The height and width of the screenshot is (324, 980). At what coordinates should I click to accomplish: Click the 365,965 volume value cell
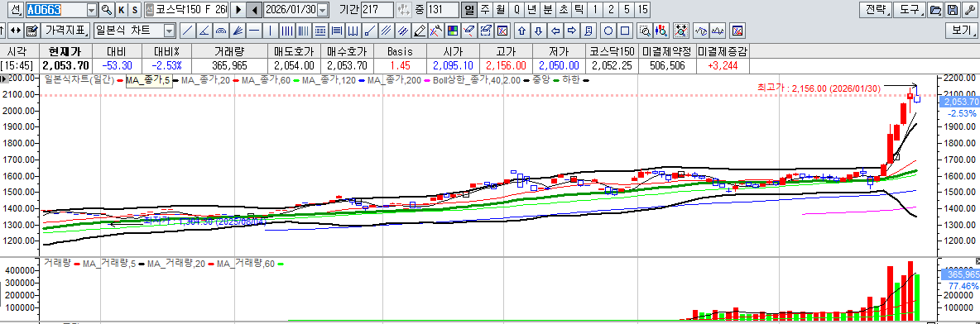tap(229, 65)
